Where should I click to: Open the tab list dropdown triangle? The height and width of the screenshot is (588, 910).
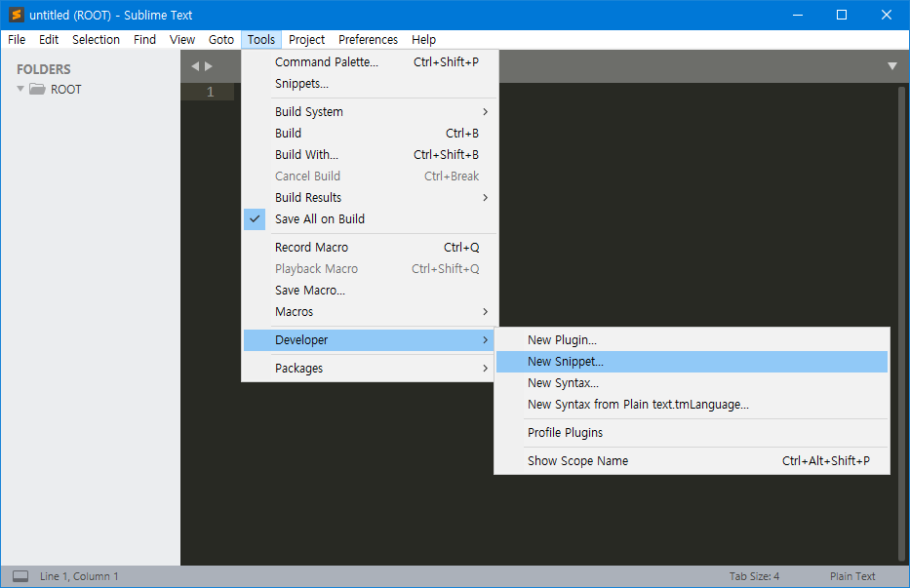click(x=892, y=66)
